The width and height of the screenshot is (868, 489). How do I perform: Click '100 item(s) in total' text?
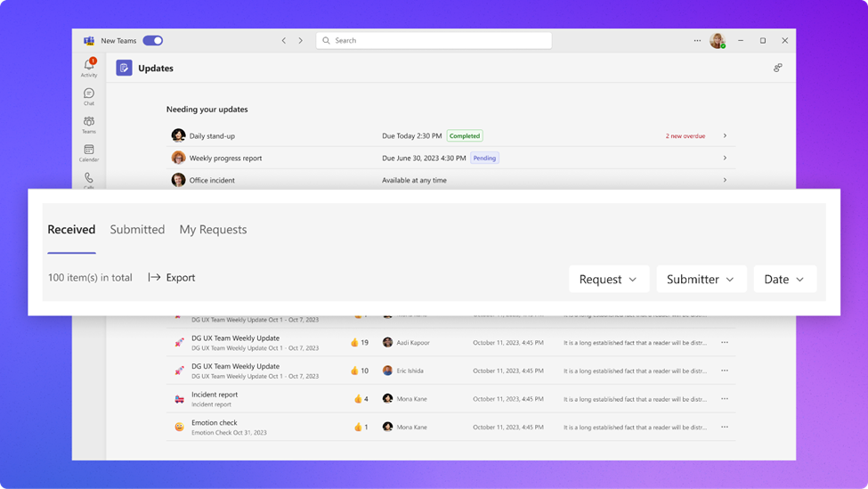[x=90, y=277]
